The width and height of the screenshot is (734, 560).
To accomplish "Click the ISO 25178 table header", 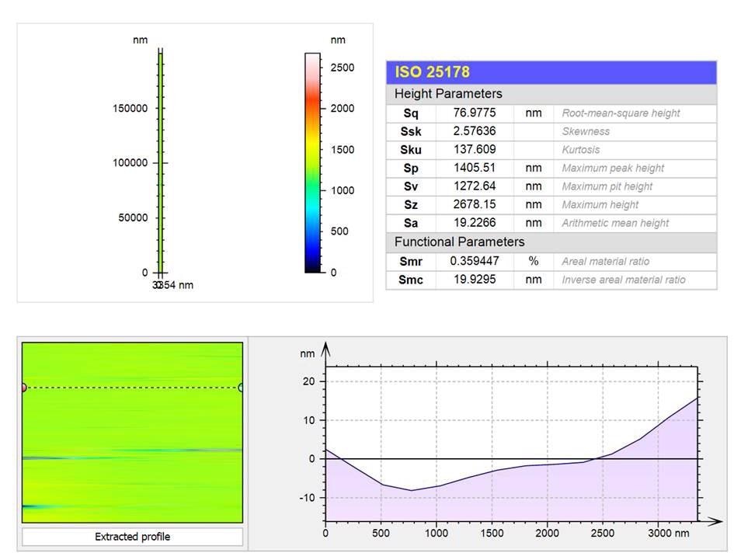I will click(x=551, y=72).
